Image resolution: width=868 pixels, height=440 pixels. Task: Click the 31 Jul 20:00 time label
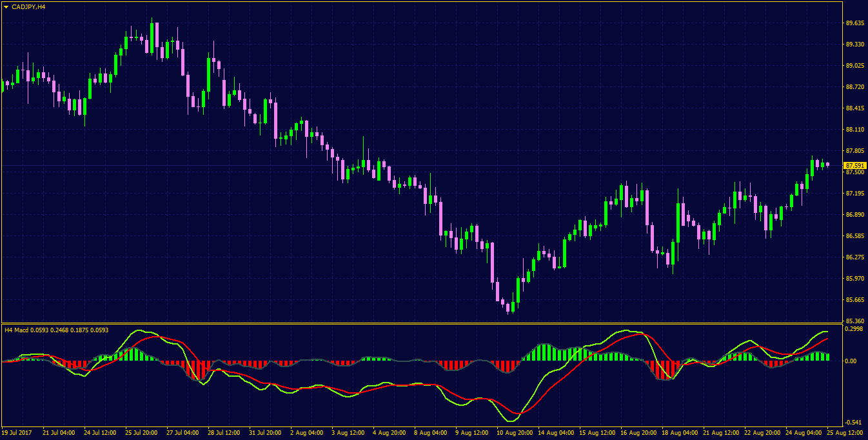265,434
